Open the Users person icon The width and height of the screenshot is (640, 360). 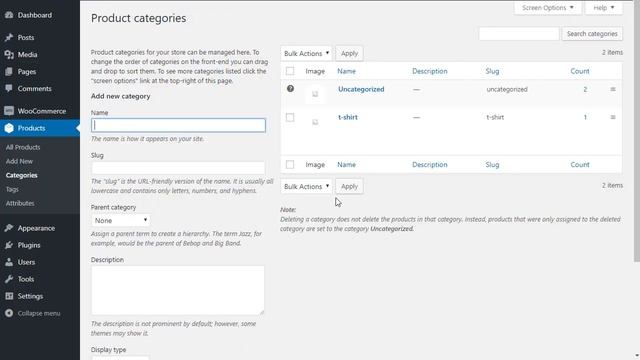pos(9,262)
